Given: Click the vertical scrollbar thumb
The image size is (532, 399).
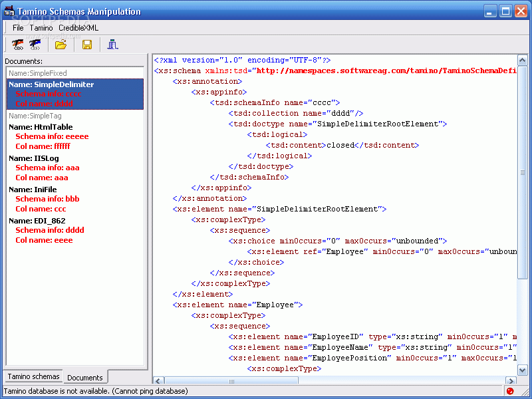Looking at the screenshot, I should click(522, 172).
